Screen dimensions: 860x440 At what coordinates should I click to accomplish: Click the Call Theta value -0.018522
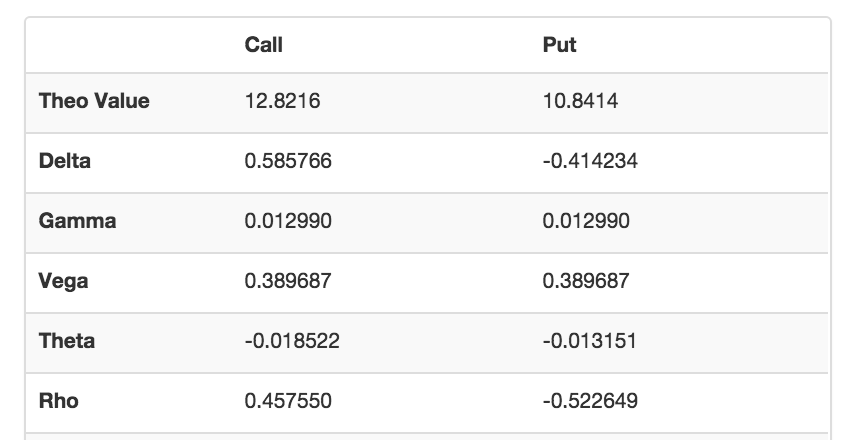click(x=292, y=341)
